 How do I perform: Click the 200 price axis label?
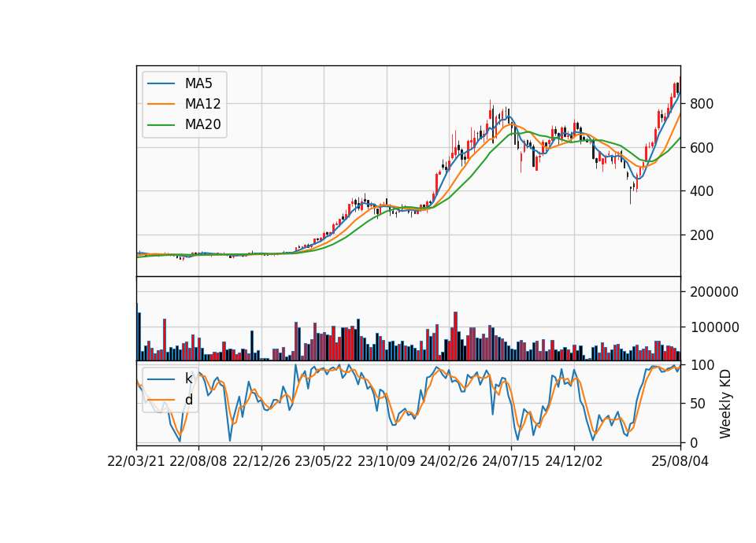point(702,235)
